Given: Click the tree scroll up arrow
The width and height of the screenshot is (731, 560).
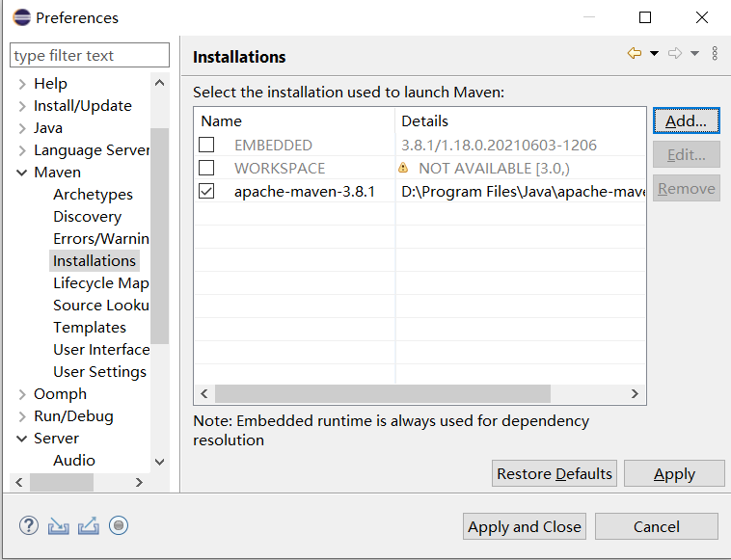Looking at the screenshot, I should click(159, 83).
